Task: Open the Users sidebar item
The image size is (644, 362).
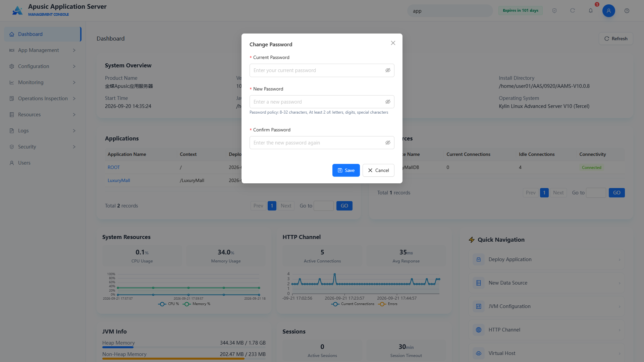Action: (43, 163)
